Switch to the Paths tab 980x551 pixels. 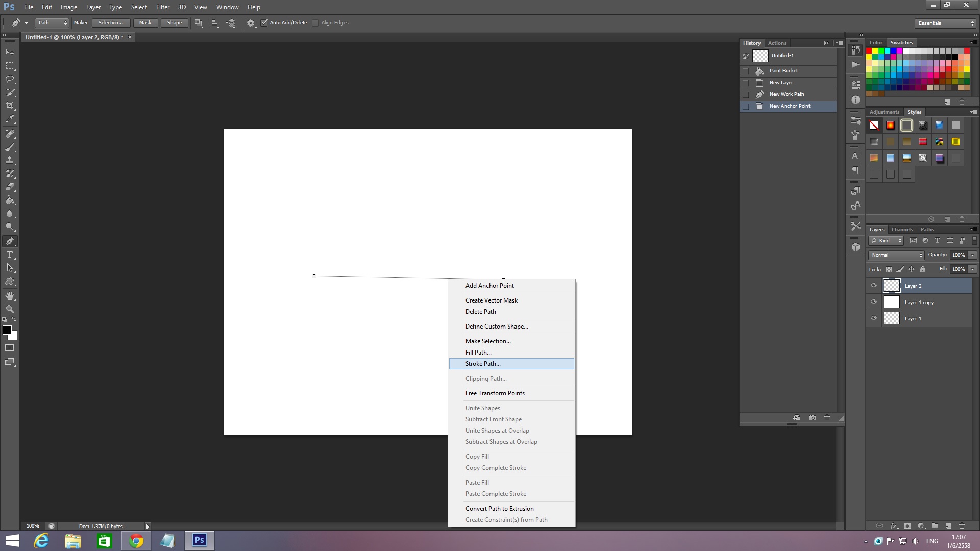coord(927,230)
